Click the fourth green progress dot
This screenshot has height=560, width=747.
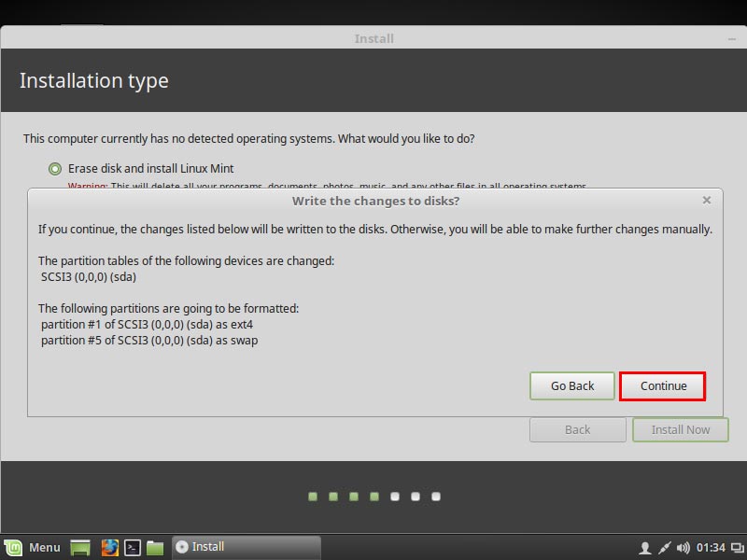[374, 497]
